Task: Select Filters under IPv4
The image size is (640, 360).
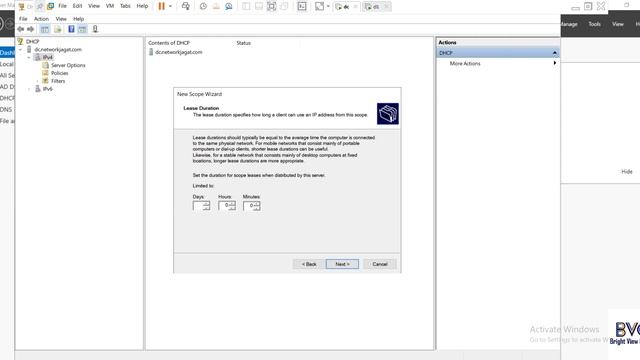Action: (x=58, y=81)
